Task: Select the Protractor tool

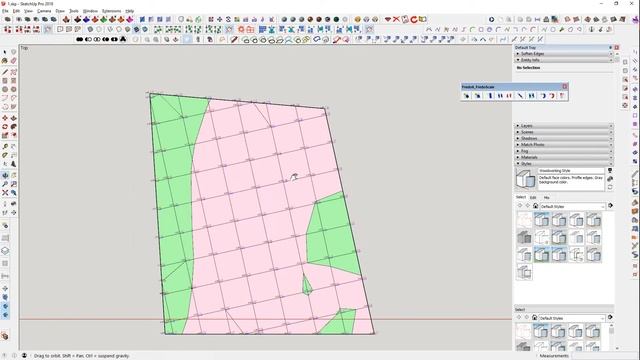Action: tap(5, 156)
